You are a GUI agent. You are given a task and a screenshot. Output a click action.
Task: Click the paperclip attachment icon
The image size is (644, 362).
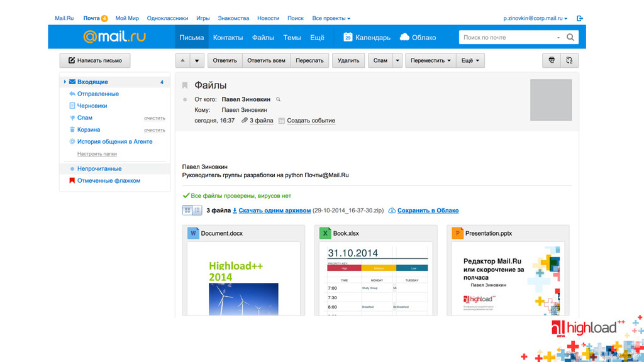click(245, 120)
